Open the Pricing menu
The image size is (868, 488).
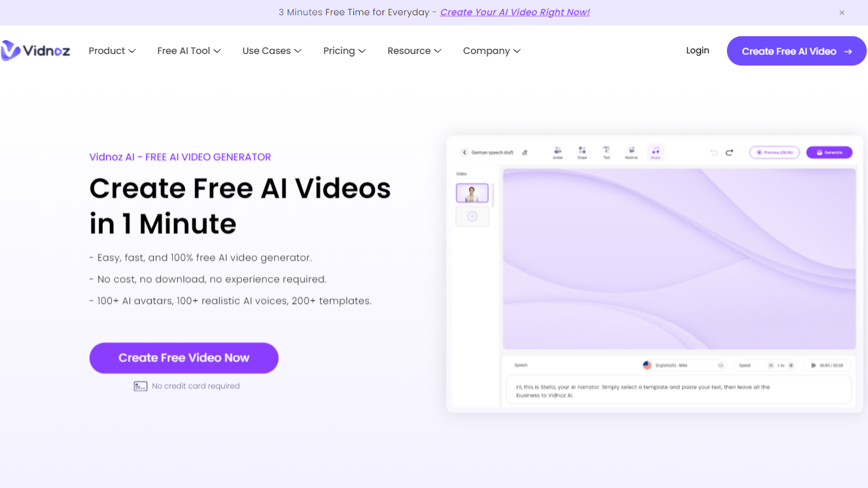pyautogui.click(x=344, y=51)
